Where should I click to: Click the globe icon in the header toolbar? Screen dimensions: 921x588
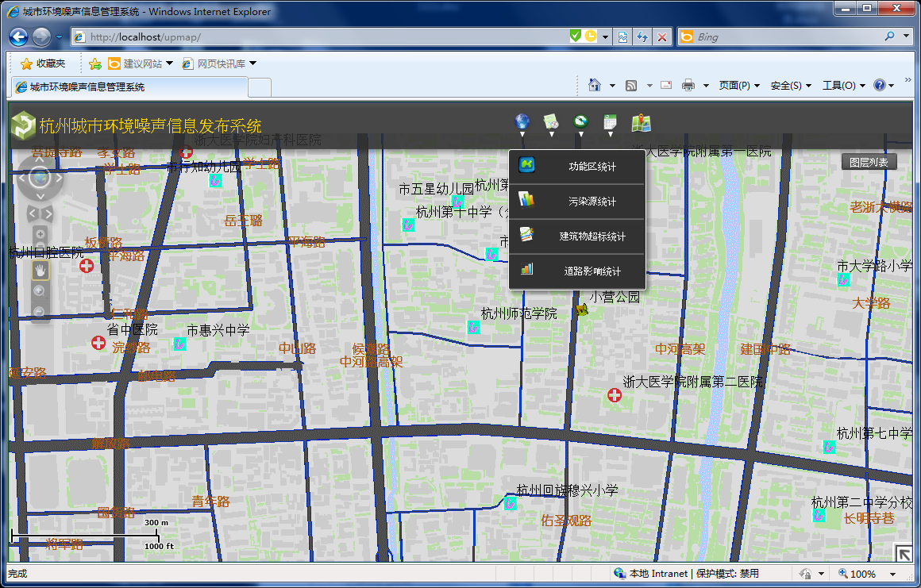(x=522, y=121)
